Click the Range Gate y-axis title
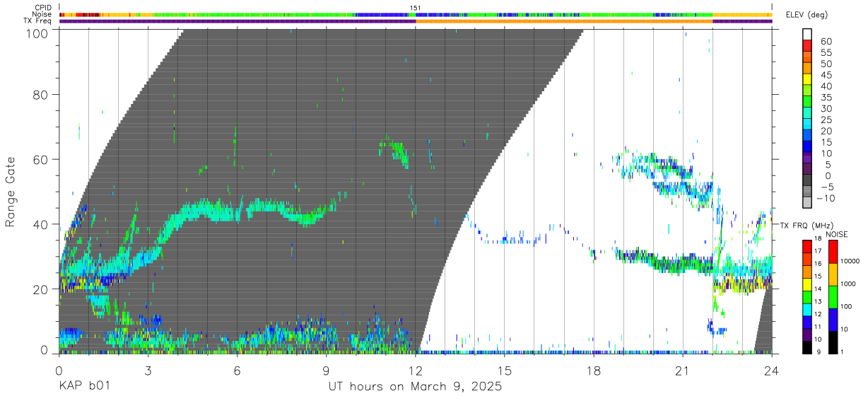This screenshot has height=401, width=868. point(11,191)
